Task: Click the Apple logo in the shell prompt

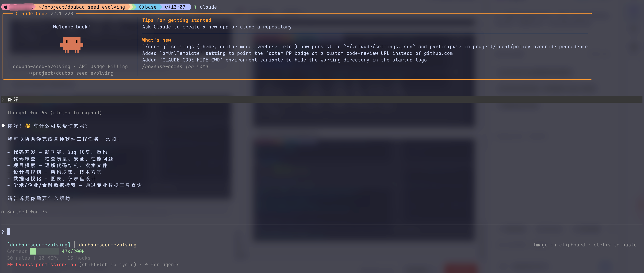Action: (6, 7)
